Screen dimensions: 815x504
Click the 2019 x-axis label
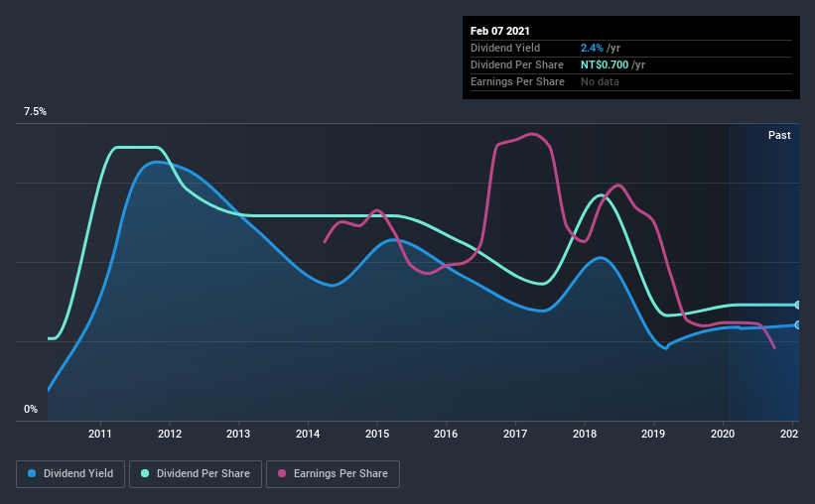[x=653, y=434]
